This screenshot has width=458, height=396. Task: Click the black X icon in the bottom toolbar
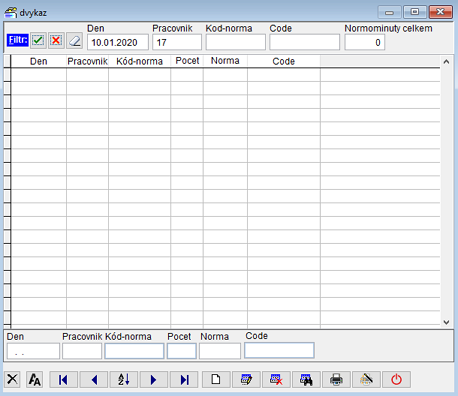pyautogui.click(x=12, y=379)
